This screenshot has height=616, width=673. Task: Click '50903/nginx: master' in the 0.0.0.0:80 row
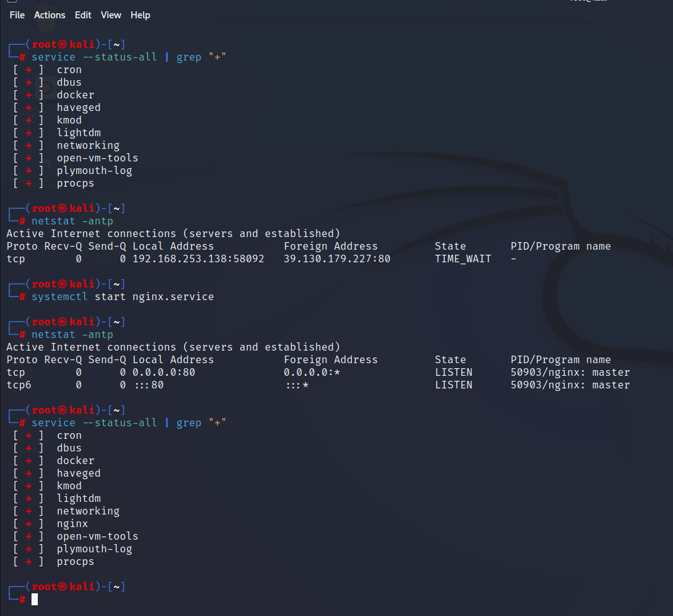(570, 373)
